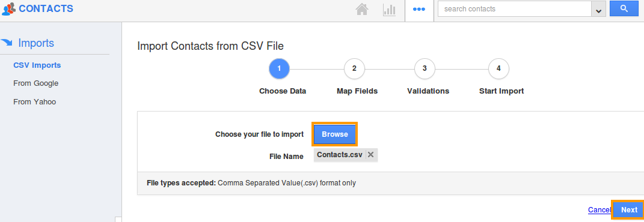
Task: Open the bar chart reports icon
Action: 389,10
